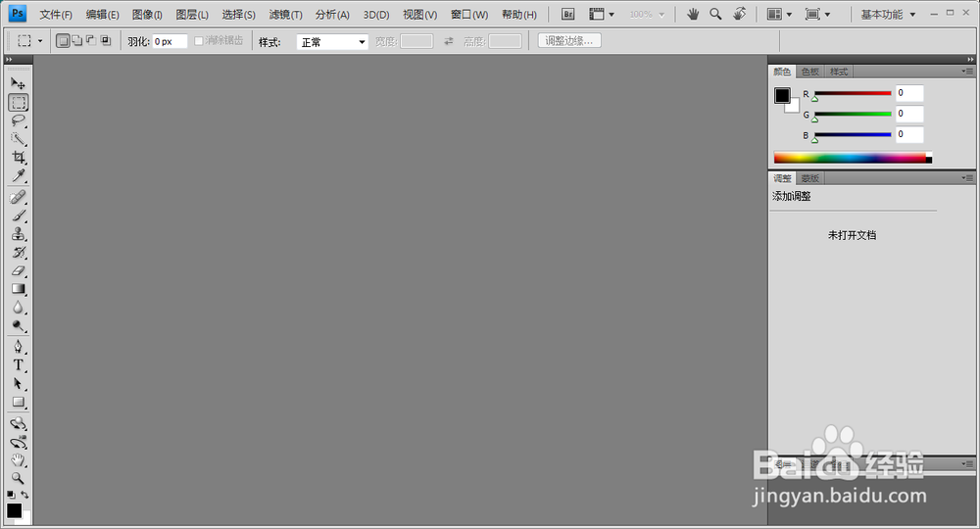The height and width of the screenshot is (529, 980).
Task: Select the 3D Rotate tool
Action: coord(18,424)
